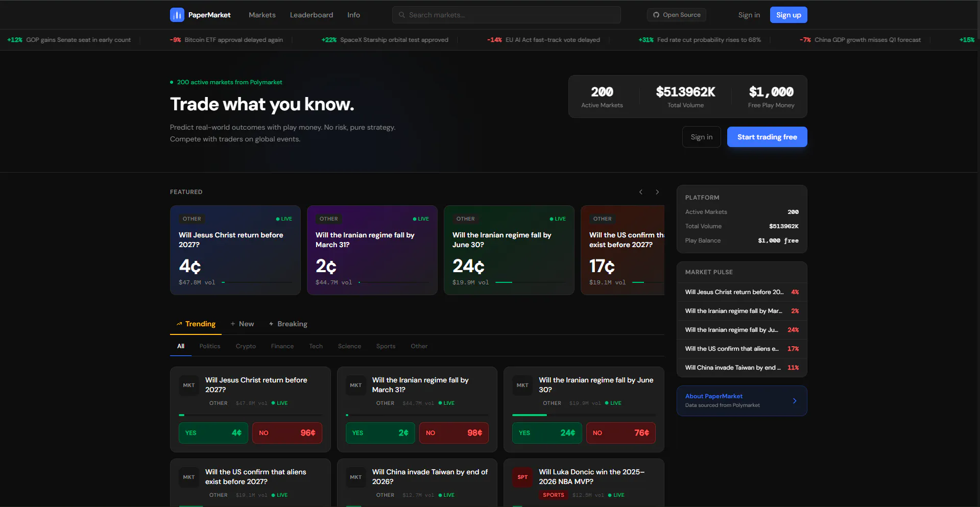Switch to the Breaking tab
The width and height of the screenshot is (980, 507).
point(288,324)
